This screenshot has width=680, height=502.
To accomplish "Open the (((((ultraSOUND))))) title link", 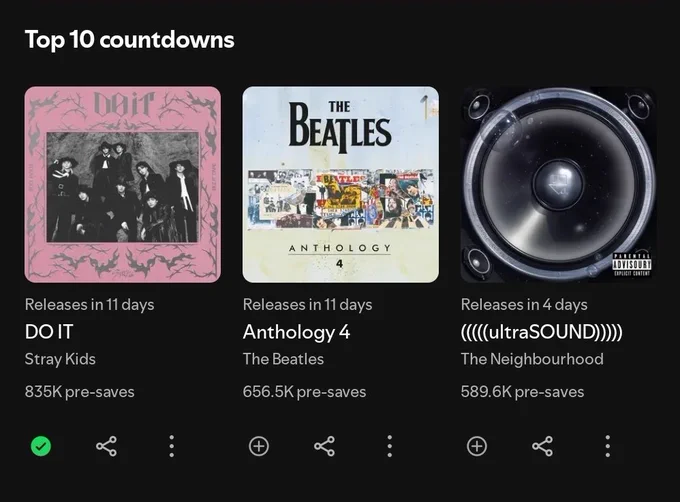I will click(x=542, y=332).
